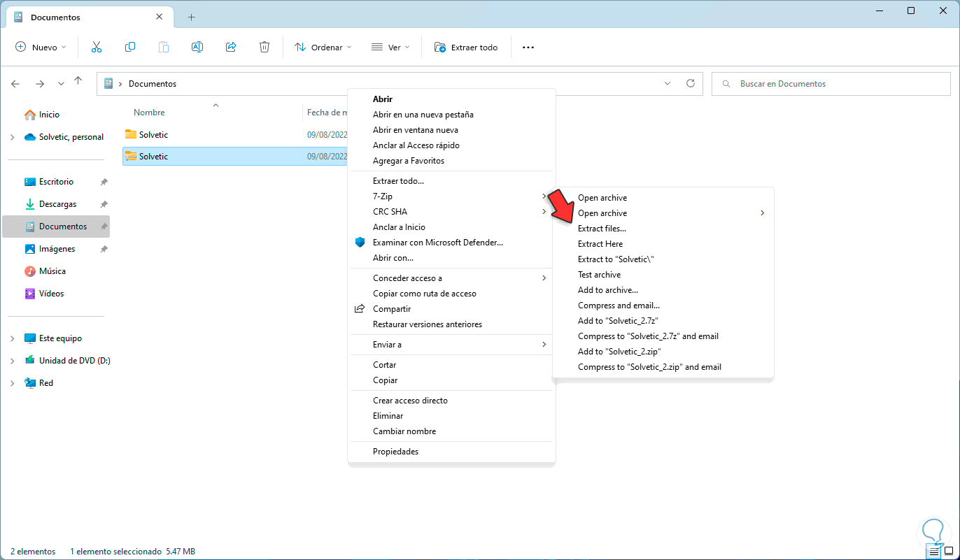
Task: Open the CRC SHA submenu
Action: coord(451,212)
